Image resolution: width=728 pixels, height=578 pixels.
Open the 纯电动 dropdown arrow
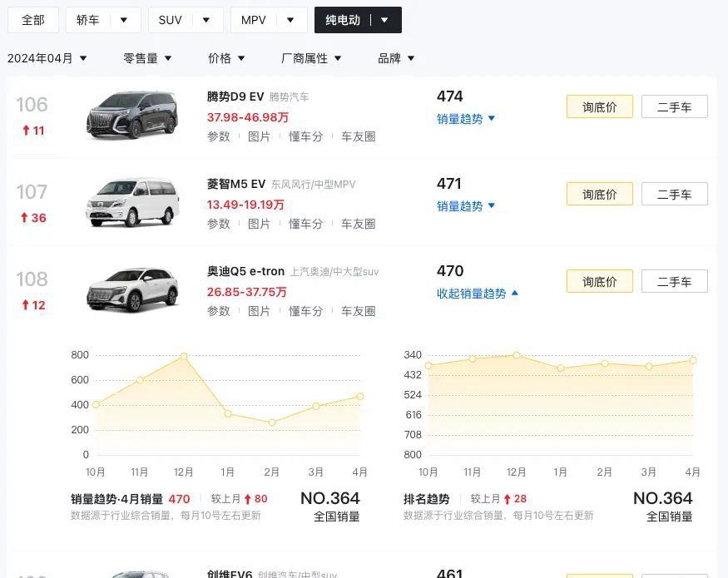(384, 20)
